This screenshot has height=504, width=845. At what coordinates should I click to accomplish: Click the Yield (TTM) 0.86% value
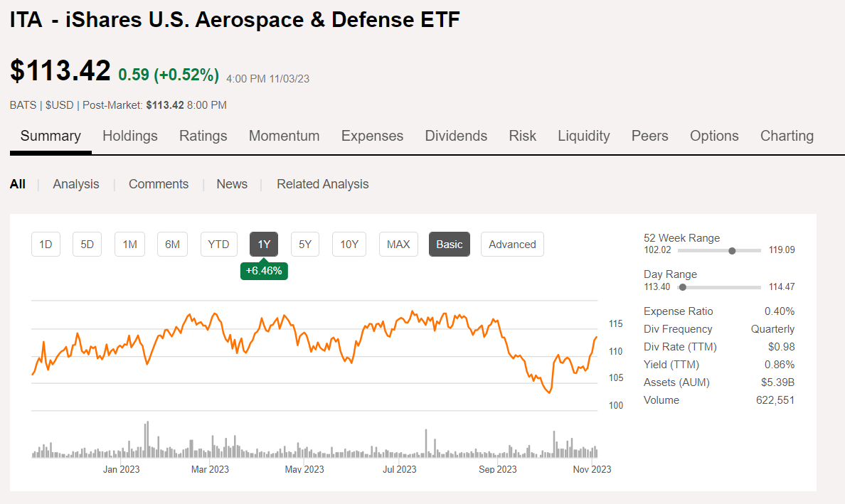click(780, 365)
